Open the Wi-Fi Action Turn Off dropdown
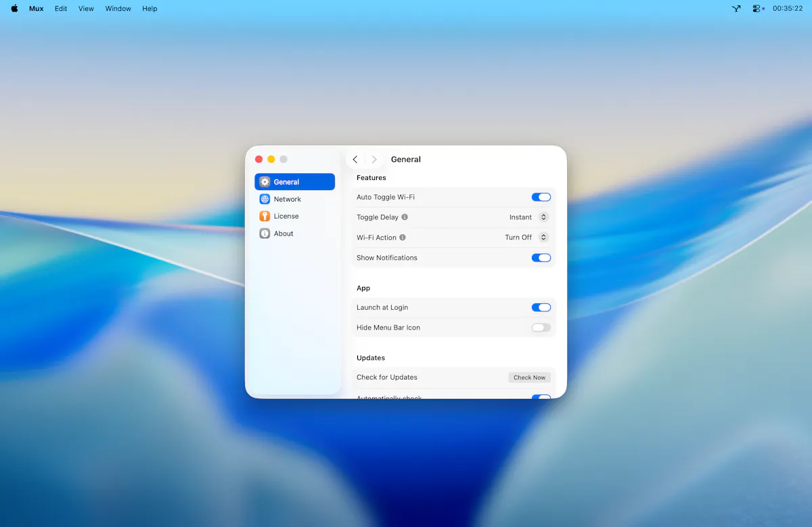 (x=526, y=237)
